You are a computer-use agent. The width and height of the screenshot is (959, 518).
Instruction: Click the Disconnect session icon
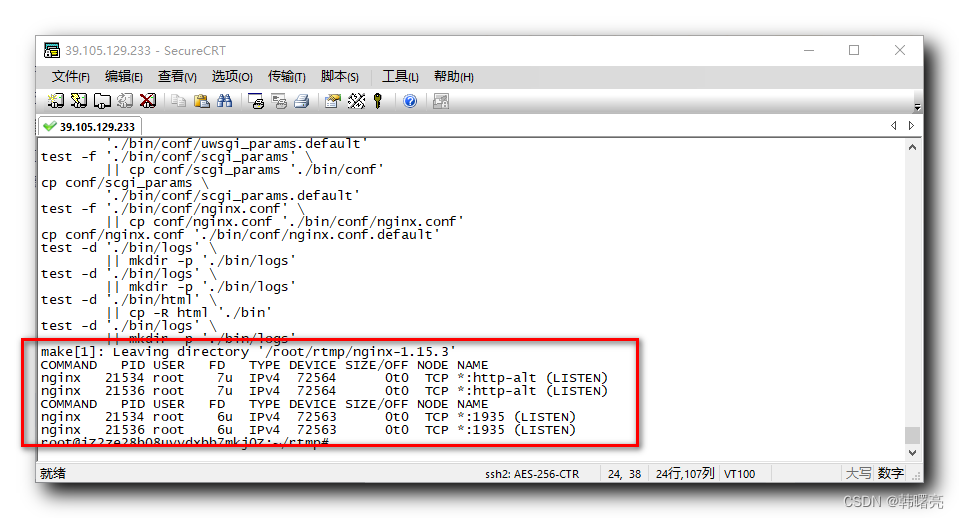148,101
